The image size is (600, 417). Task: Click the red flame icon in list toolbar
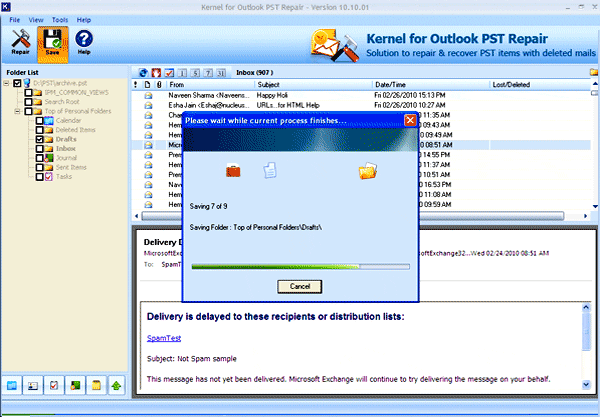[156, 73]
